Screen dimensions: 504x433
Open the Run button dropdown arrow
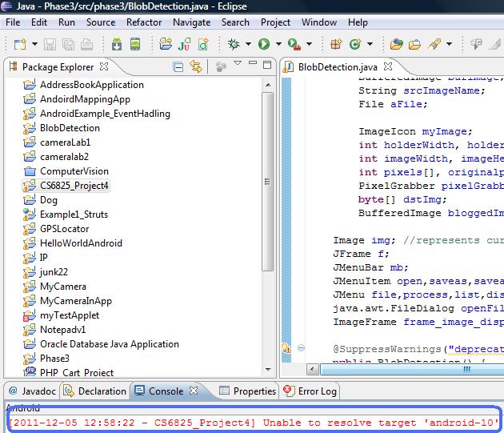pyautogui.click(x=278, y=45)
